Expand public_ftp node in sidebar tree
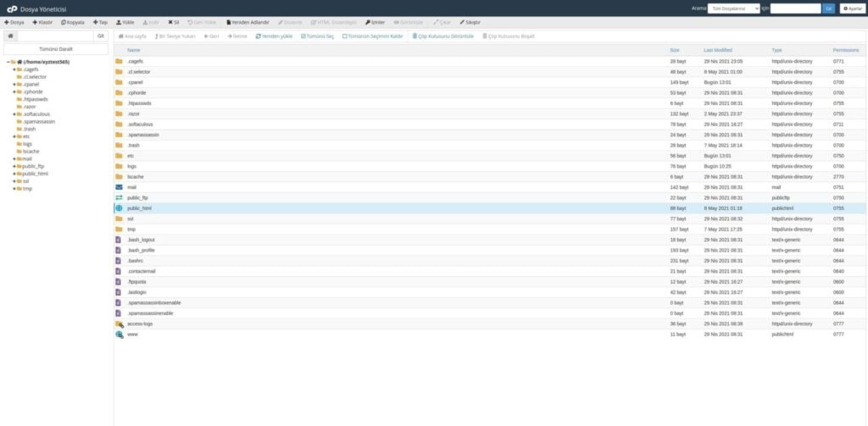Screen dimensions: 868x426 click(14, 166)
